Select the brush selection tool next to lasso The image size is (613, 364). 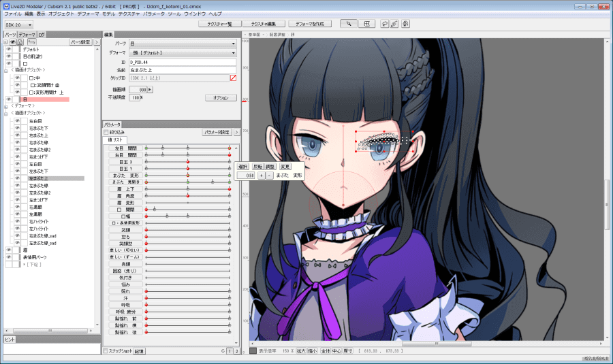394,24
